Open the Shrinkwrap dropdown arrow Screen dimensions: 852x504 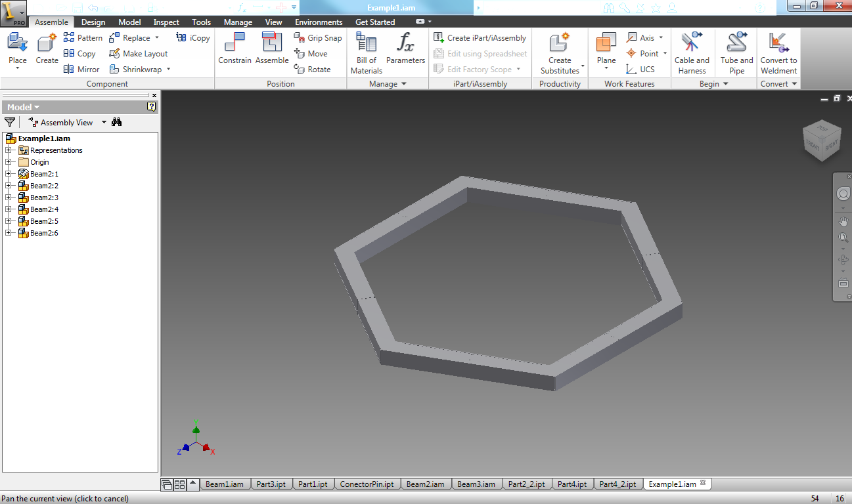click(x=168, y=70)
